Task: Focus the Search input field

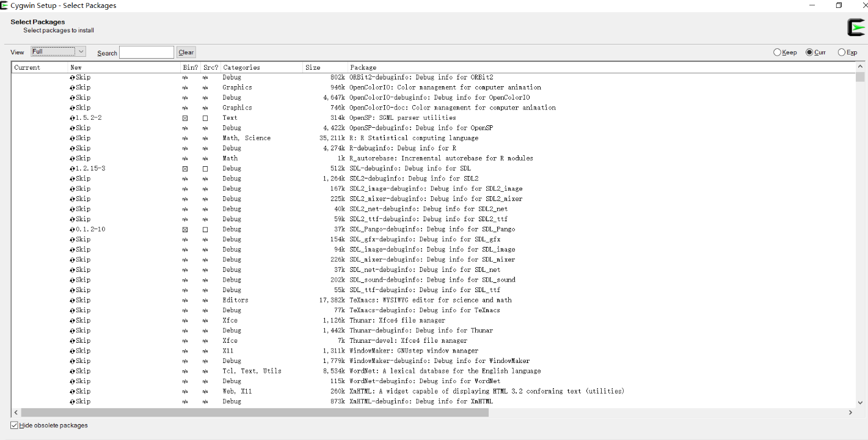Action: tap(147, 53)
